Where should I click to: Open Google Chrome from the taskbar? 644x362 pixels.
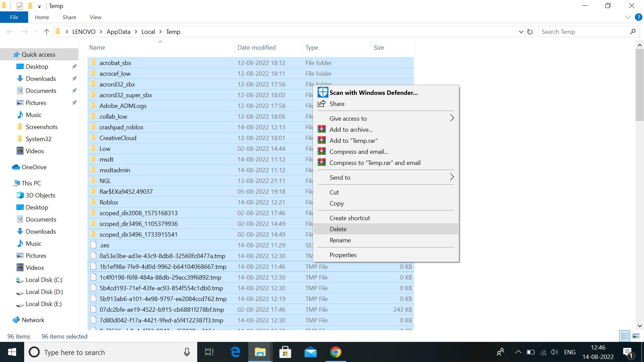336,352
